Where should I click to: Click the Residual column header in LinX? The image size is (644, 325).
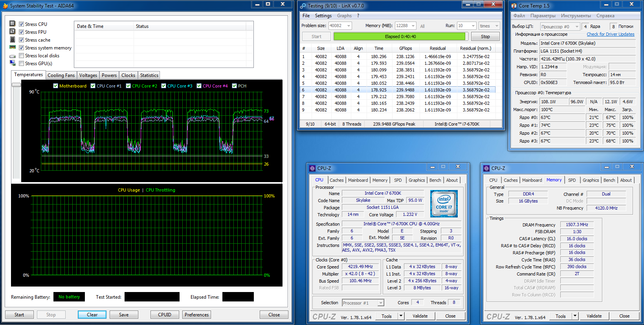click(x=438, y=48)
